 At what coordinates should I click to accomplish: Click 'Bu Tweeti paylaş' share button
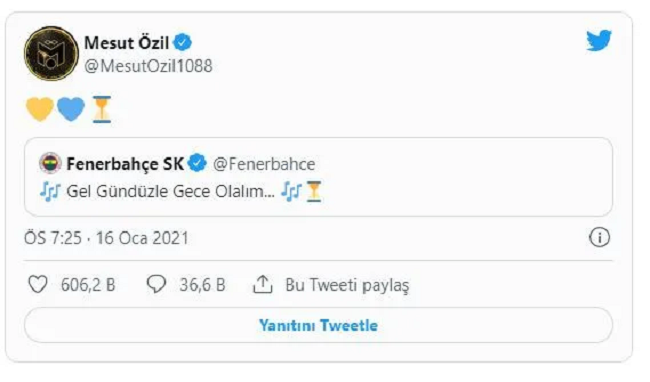[x=331, y=285]
